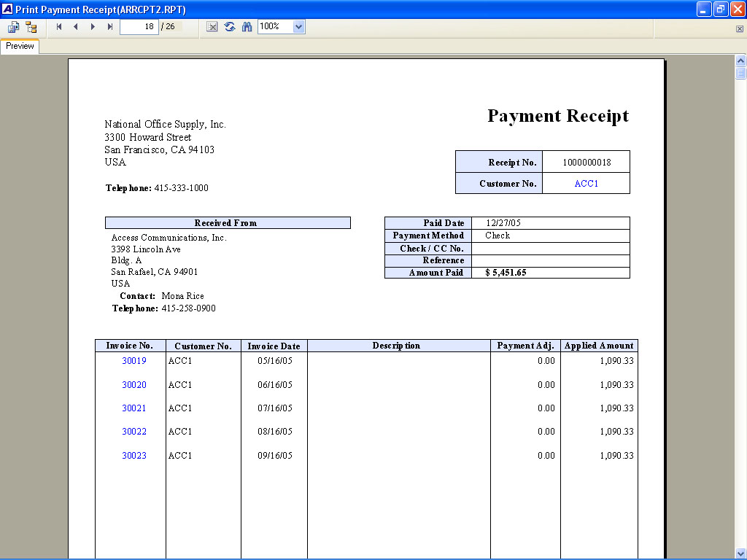Open the 100% zoom dropdown
Viewport: 747px width, 560px height.
coord(298,27)
